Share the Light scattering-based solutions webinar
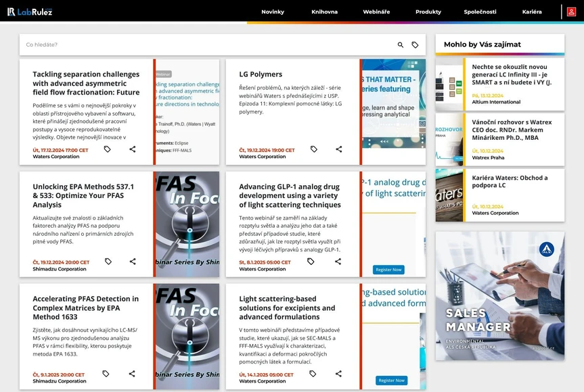 click(x=338, y=374)
